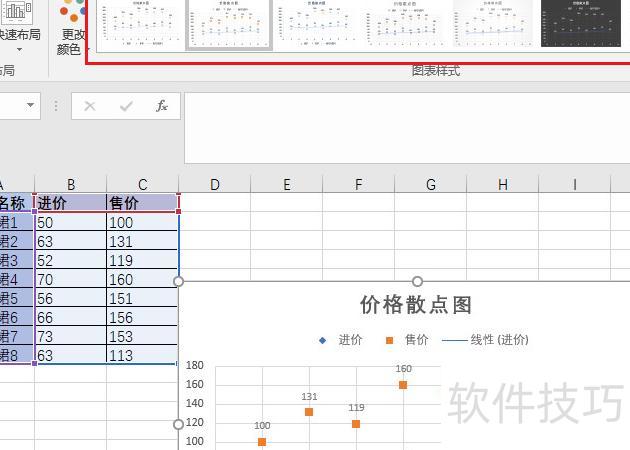Viewport: 630px width, 450px height.
Task: Select the third chart style thumbnail
Action: [317, 23]
